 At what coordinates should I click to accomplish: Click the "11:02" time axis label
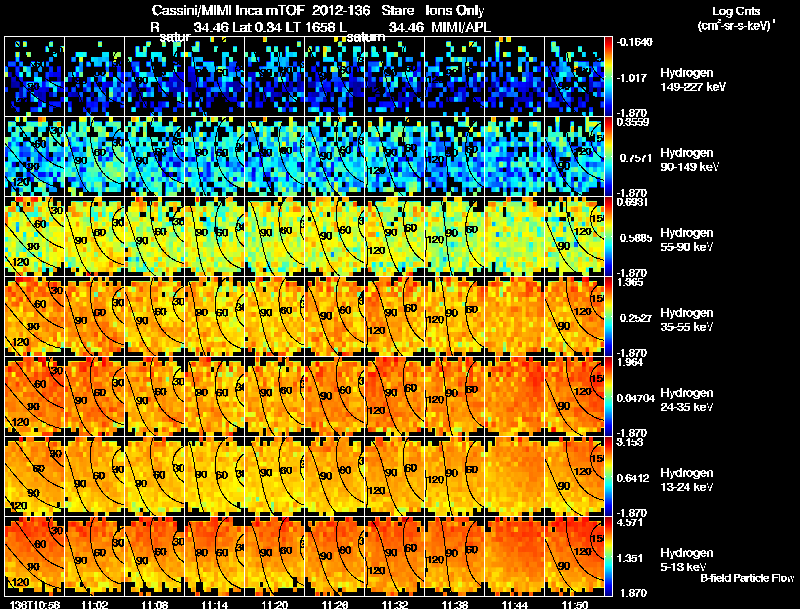94,604
